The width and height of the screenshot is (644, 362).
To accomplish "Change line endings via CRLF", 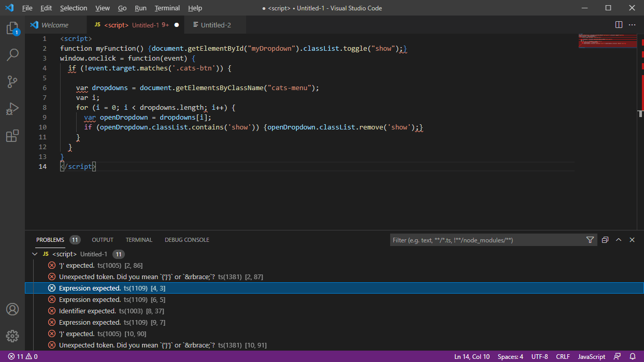I will (x=563, y=357).
